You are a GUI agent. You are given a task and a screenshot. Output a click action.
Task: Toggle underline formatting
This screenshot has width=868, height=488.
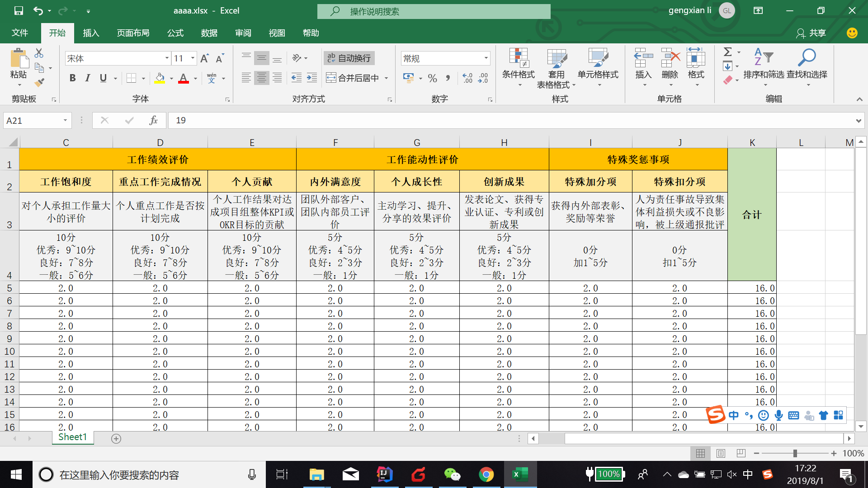click(102, 78)
